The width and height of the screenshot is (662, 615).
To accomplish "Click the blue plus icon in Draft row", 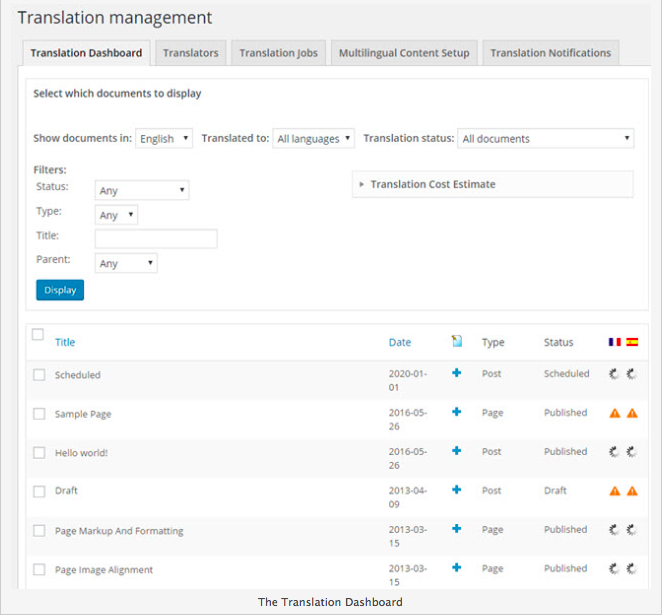I will point(456,490).
